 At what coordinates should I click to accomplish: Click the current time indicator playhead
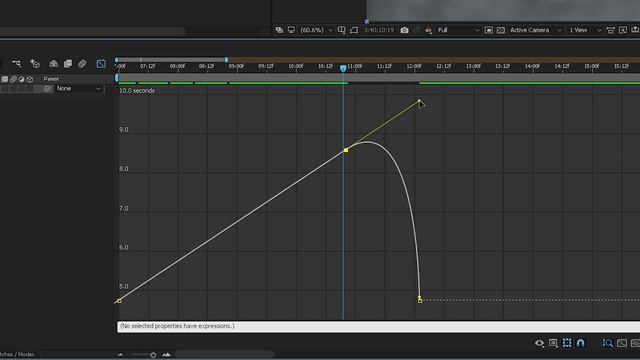coord(343,68)
